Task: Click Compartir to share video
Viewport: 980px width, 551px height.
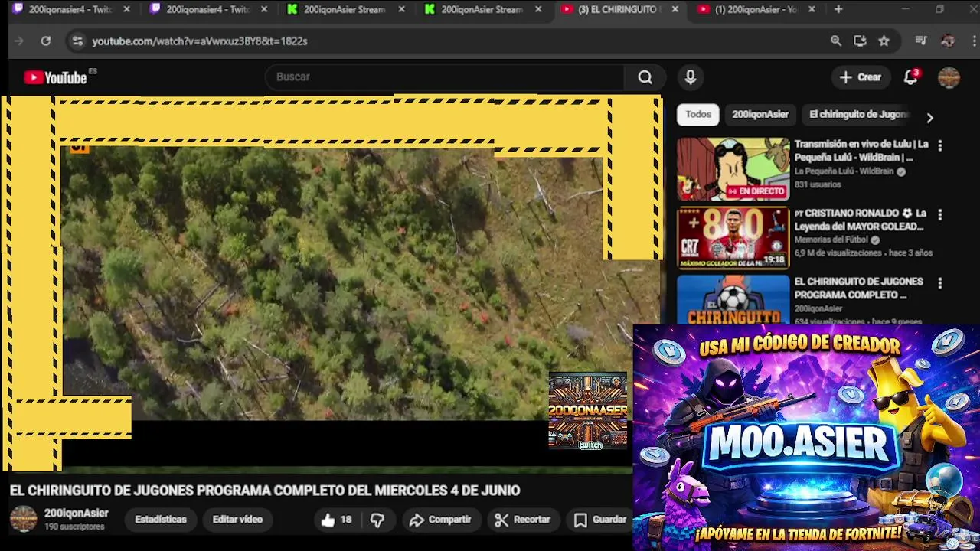Action: pyautogui.click(x=439, y=520)
